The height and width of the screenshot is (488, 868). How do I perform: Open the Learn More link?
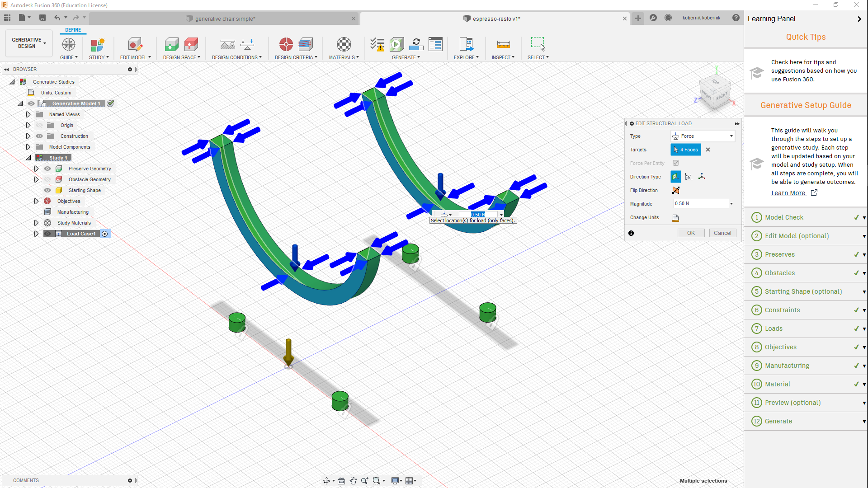[789, 193]
